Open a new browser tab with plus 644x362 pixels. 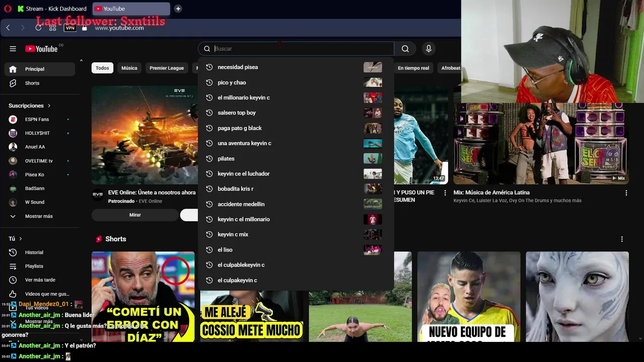click(178, 9)
